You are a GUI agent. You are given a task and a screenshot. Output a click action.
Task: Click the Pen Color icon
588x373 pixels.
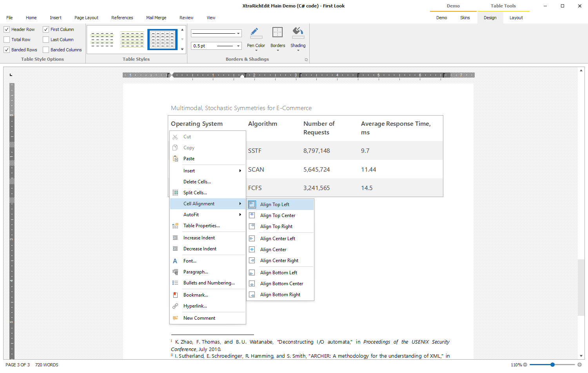[x=256, y=33]
